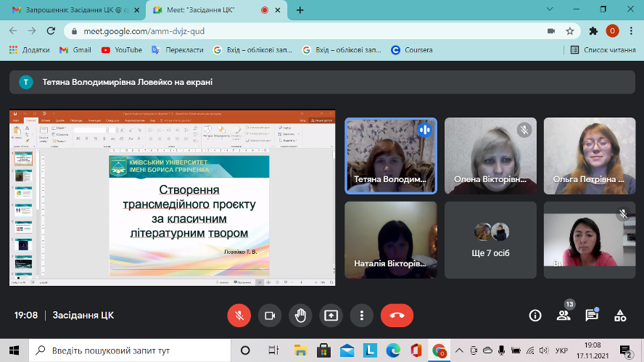This screenshot has width=644, height=362.
Task: Open the Present now screen share button
Action: click(331, 316)
